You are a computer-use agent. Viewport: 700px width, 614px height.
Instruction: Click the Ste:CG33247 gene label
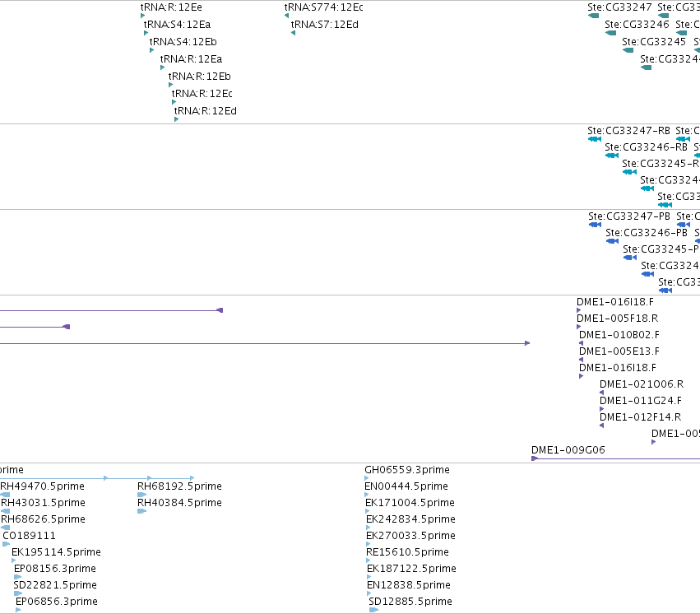pos(619,7)
